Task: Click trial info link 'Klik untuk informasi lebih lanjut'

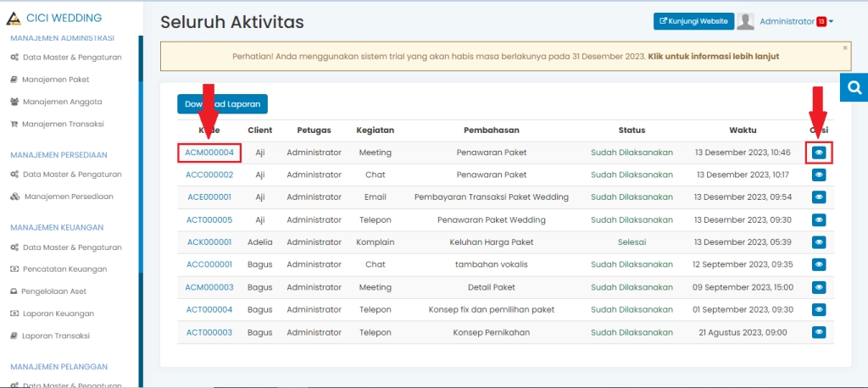Action: coord(714,57)
